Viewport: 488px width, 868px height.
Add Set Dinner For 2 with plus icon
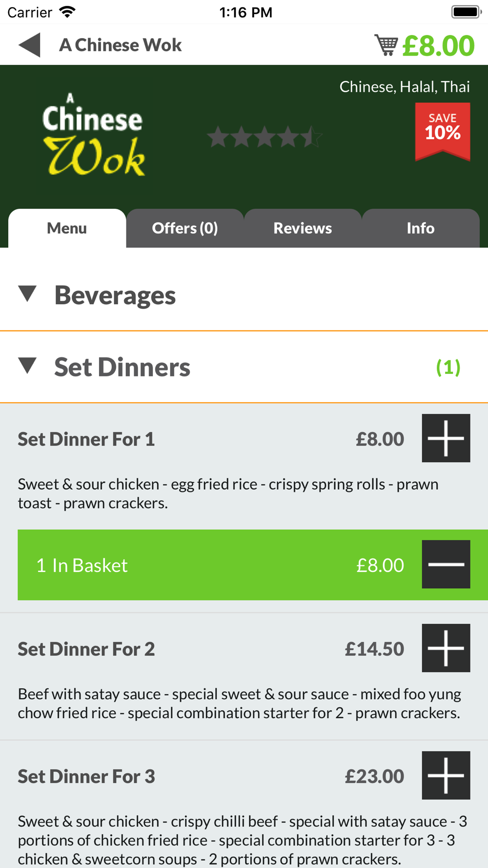(x=446, y=648)
